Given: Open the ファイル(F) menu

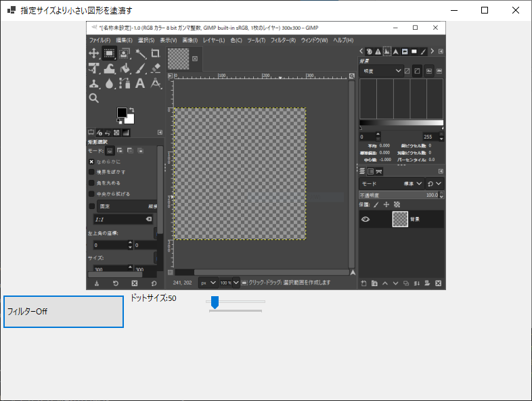Looking at the screenshot, I should tap(99, 40).
